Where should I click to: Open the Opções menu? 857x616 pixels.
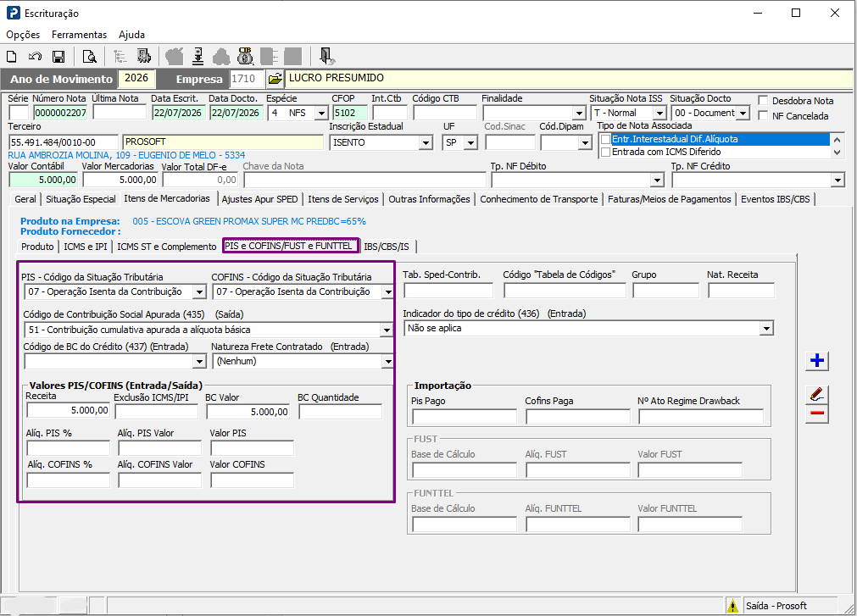23,35
